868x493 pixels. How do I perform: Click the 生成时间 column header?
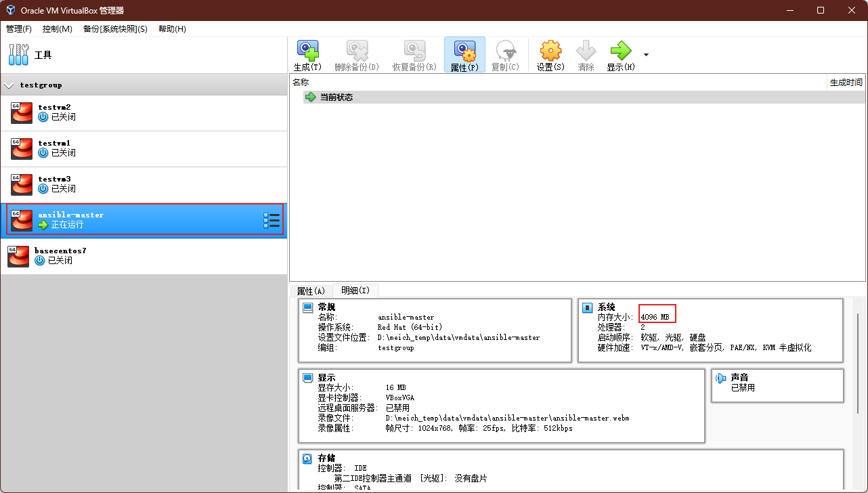(846, 83)
